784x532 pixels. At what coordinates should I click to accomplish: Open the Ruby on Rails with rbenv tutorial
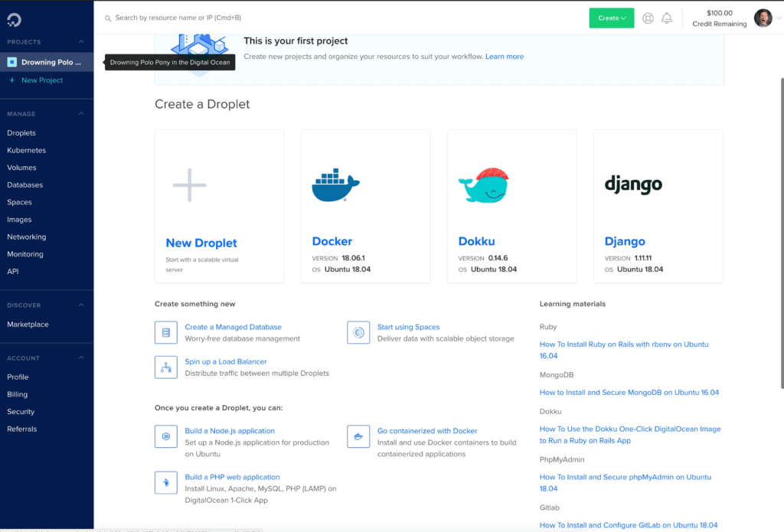(x=624, y=350)
